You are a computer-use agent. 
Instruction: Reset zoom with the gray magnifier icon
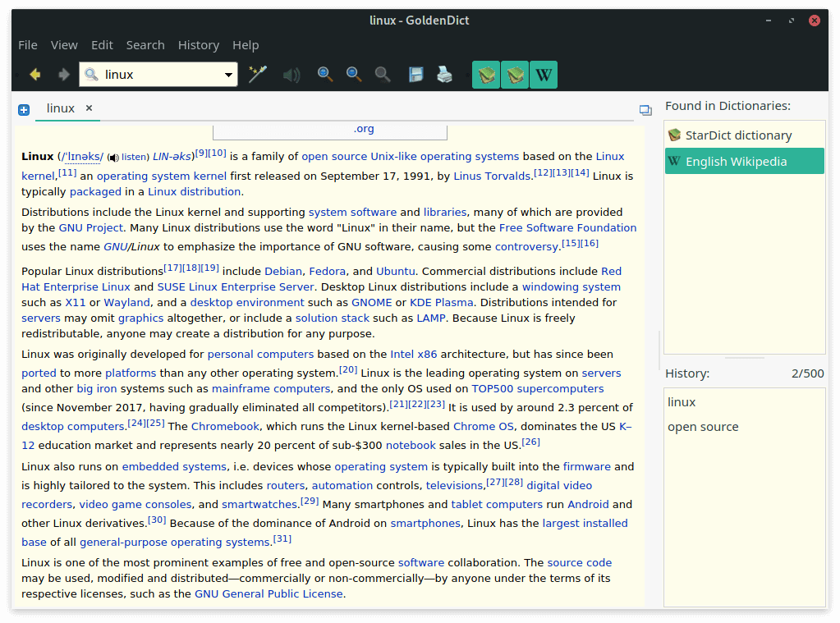tap(382, 74)
